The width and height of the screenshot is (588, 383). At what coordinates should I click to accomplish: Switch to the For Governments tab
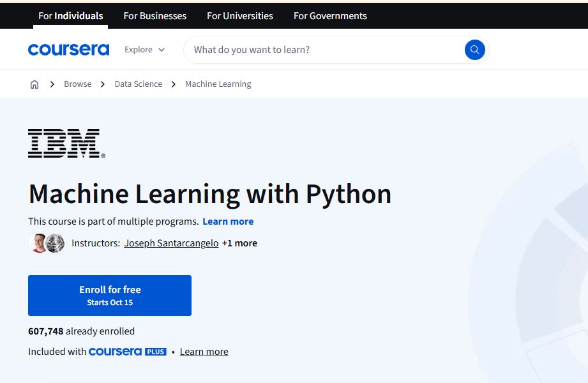pos(330,16)
